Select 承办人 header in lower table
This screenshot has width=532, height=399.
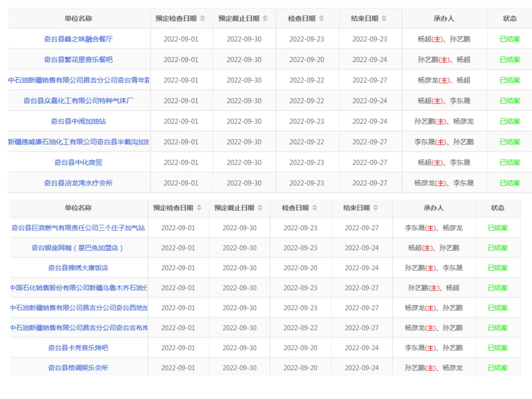point(433,208)
